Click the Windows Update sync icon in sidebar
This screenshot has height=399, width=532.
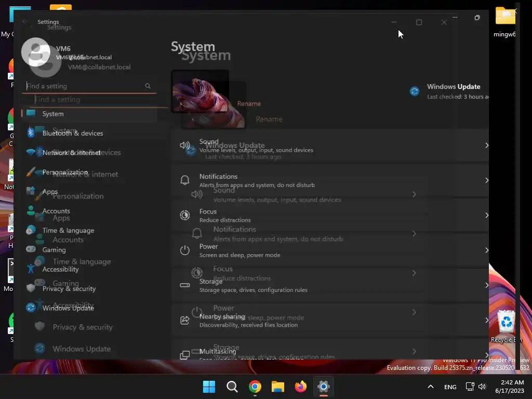coord(31,308)
